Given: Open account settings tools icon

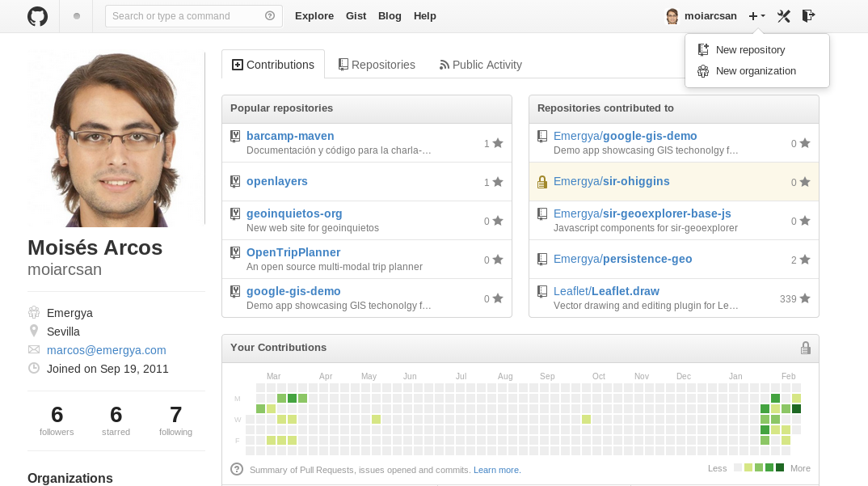Looking at the screenshot, I should pyautogui.click(x=783, y=16).
